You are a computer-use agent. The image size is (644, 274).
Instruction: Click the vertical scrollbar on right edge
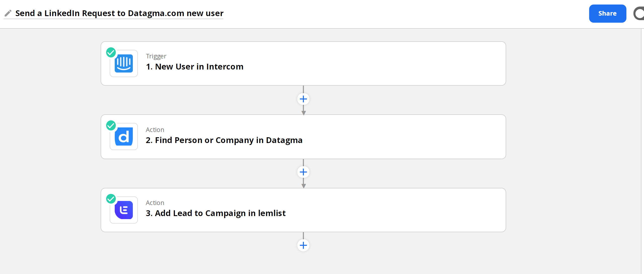point(642,151)
